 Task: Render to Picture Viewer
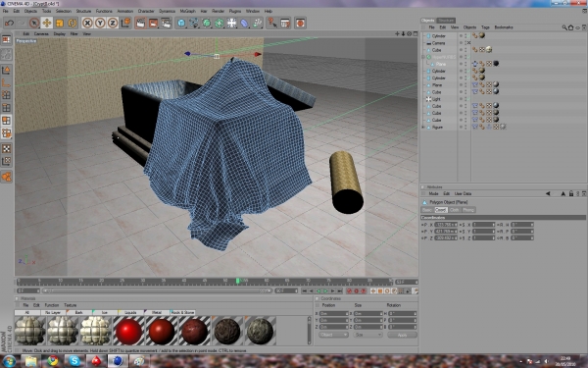coord(154,24)
